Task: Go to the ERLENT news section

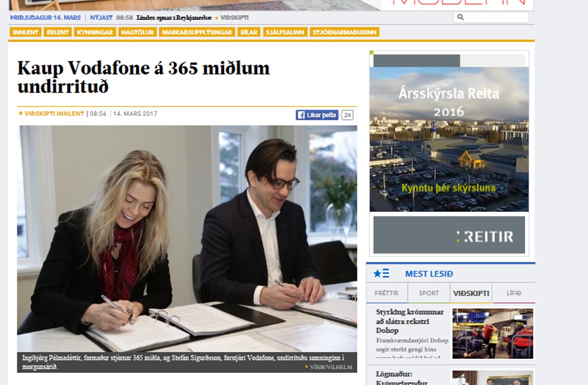Action: tap(58, 32)
